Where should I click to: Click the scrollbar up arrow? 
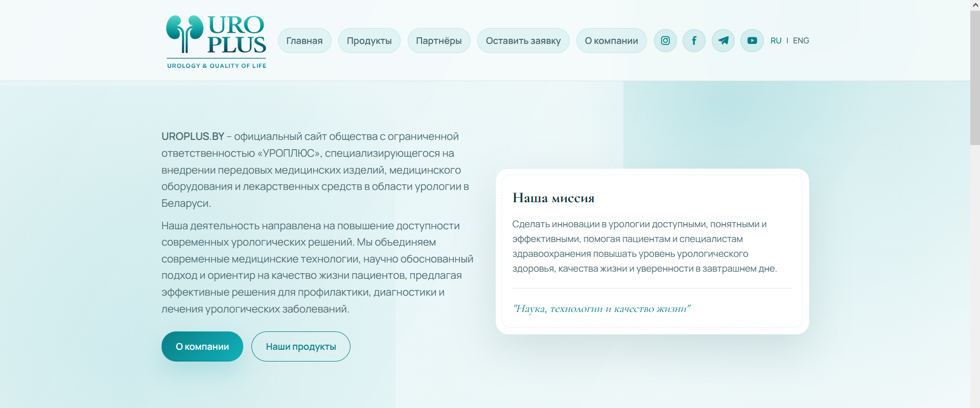975,5
